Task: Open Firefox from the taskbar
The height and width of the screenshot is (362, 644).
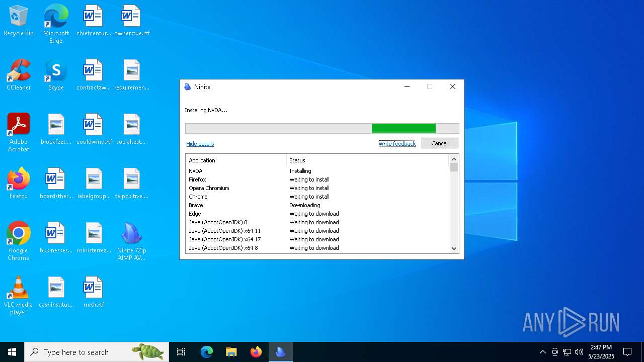Action: pos(256,352)
